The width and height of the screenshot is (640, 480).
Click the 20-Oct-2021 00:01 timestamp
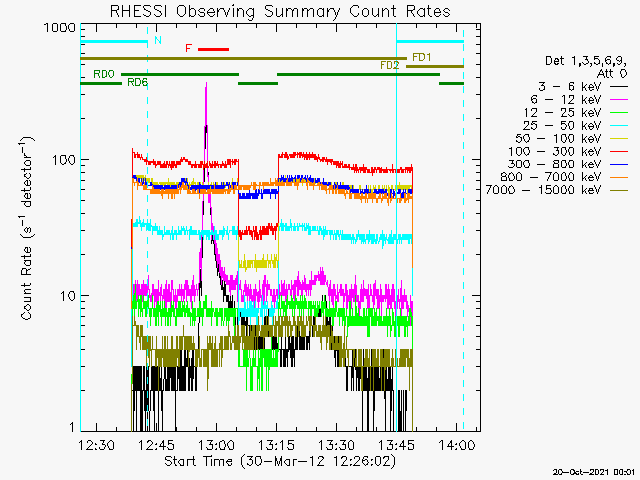pos(594,472)
